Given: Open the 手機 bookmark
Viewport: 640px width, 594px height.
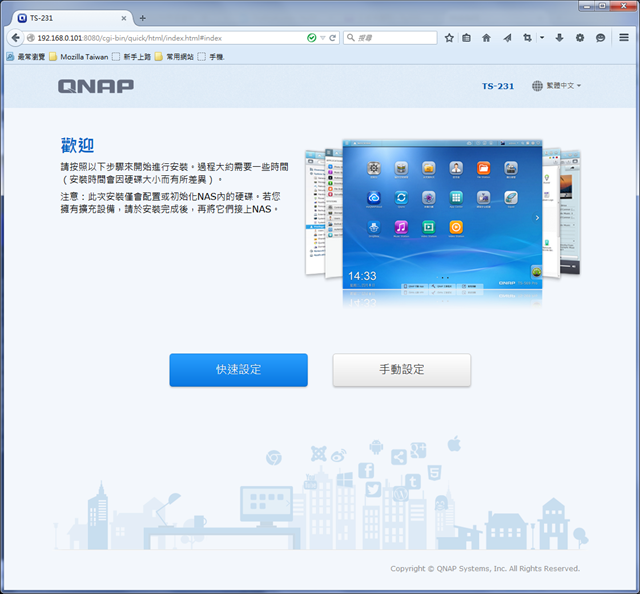Looking at the screenshot, I should point(211,57).
